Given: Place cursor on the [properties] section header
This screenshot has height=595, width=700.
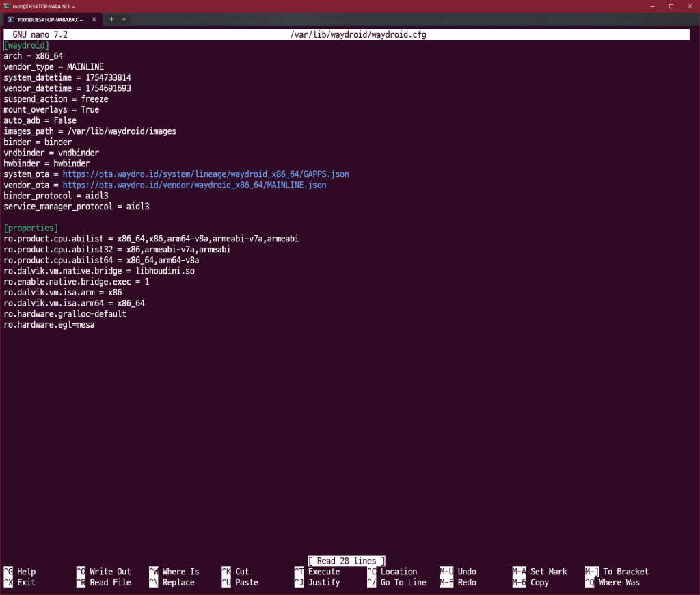Looking at the screenshot, I should [x=31, y=228].
